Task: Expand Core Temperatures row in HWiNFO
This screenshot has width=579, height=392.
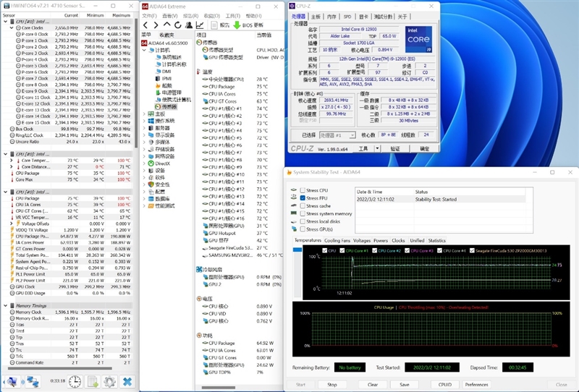Action: point(12,160)
